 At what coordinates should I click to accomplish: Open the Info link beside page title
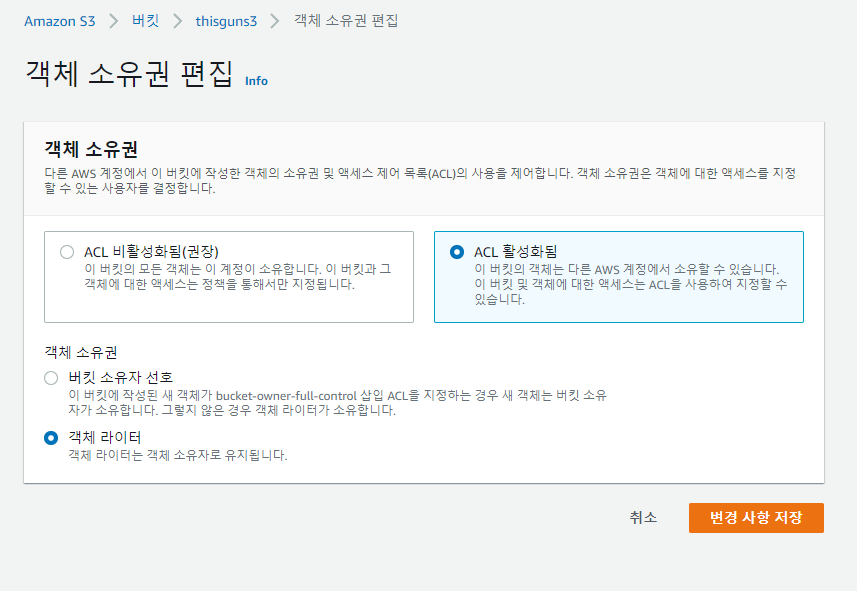pyautogui.click(x=256, y=81)
